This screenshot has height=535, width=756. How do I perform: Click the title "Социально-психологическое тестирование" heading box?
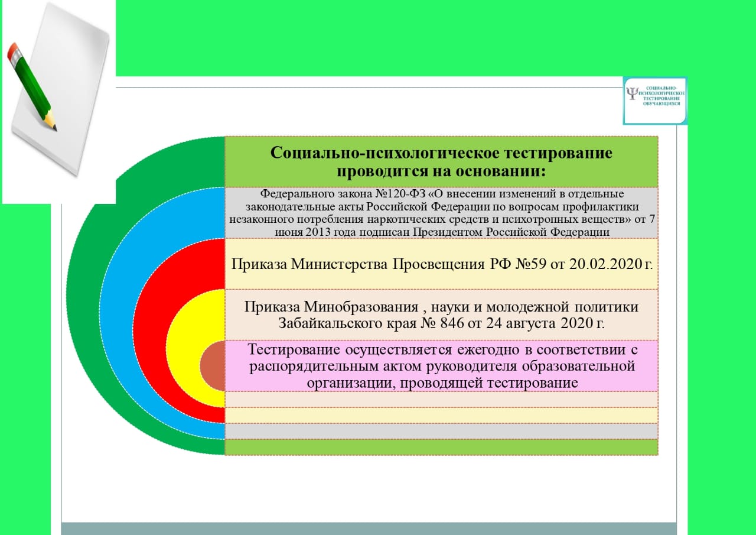coord(441,162)
